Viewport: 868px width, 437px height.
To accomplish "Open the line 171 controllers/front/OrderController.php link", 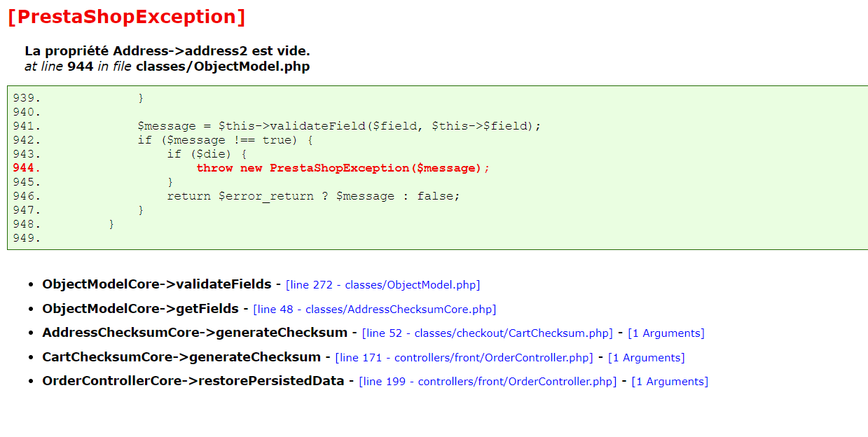I will 464,358.
